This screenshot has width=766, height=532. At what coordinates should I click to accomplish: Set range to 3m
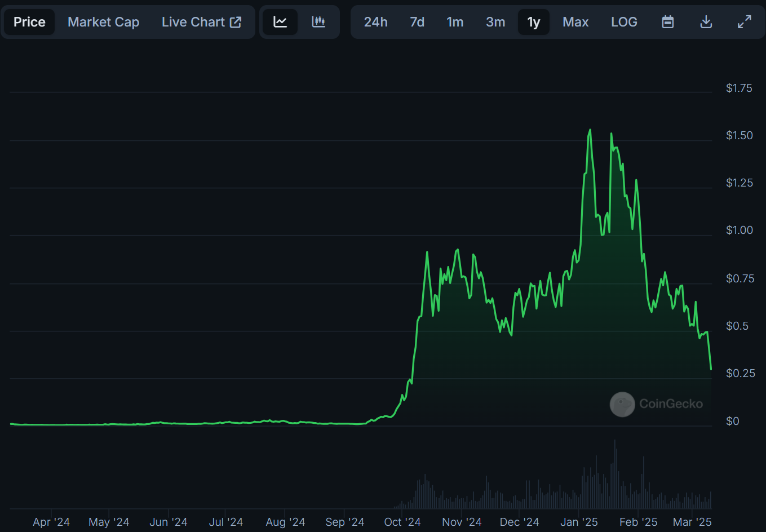click(495, 22)
